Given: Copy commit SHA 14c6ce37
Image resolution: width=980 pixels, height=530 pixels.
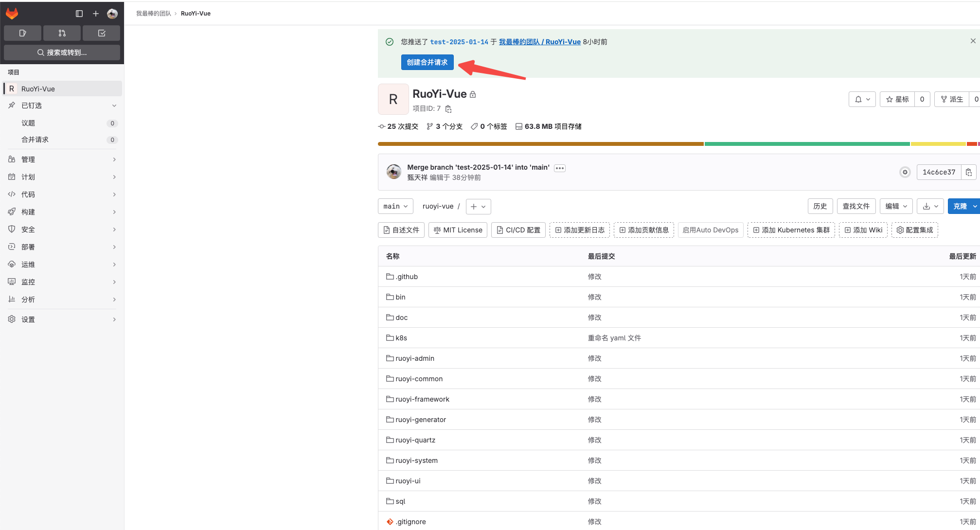Looking at the screenshot, I should [x=969, y=172].
